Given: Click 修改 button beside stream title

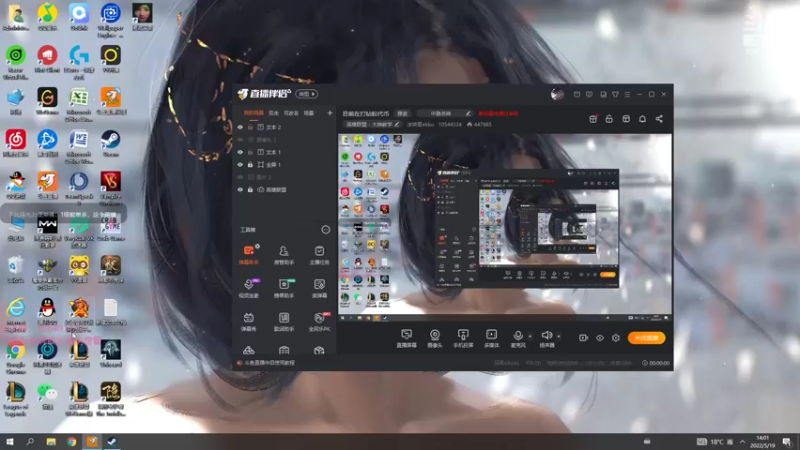Looking at the screenshot, I should [x=403, y=114].
